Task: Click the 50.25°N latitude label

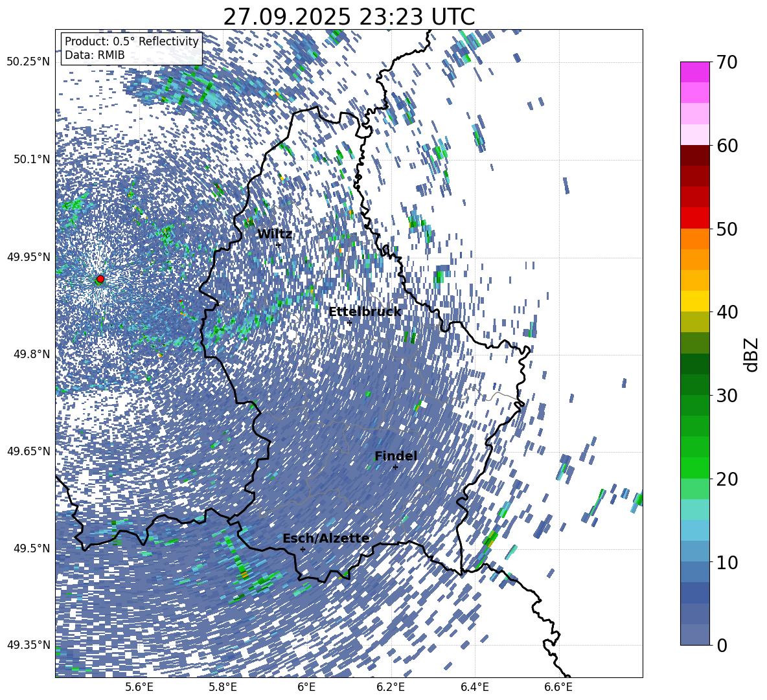Action: click(x=29, y=62)
